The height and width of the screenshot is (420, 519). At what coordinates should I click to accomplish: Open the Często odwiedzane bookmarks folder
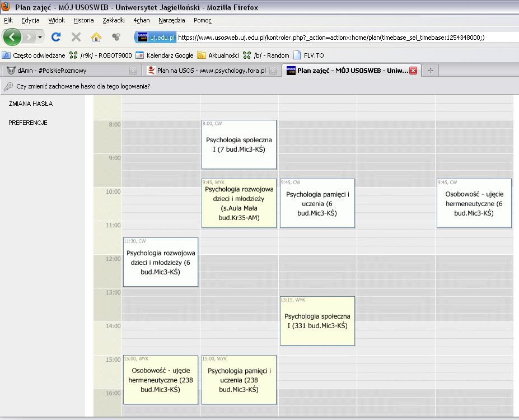click(x=34, y=55)
